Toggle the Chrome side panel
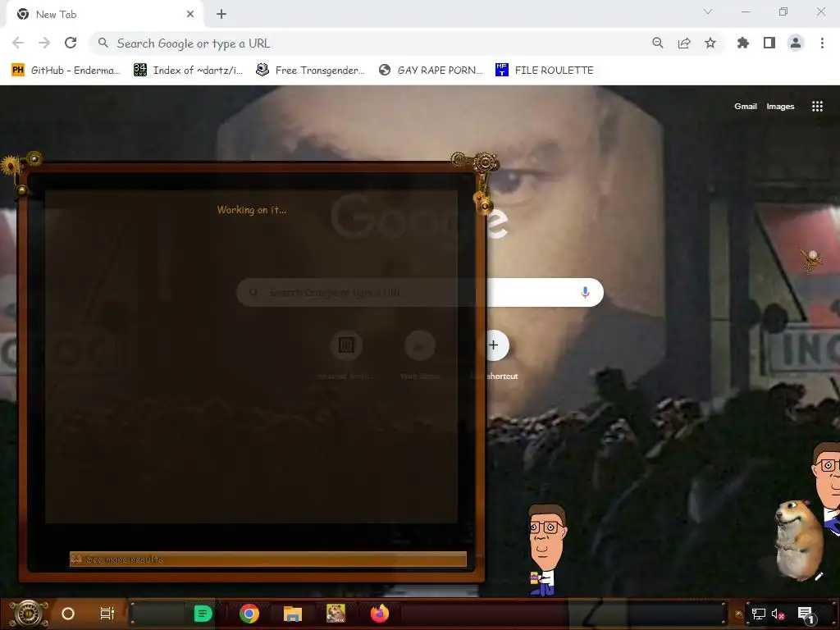The height and width of the screenshot is (630, 840). pos(769,43)
